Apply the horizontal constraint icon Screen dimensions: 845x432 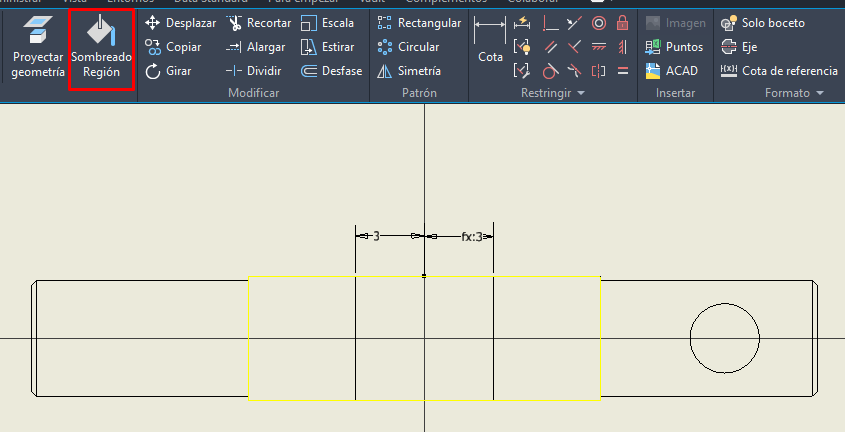point(599,47)
